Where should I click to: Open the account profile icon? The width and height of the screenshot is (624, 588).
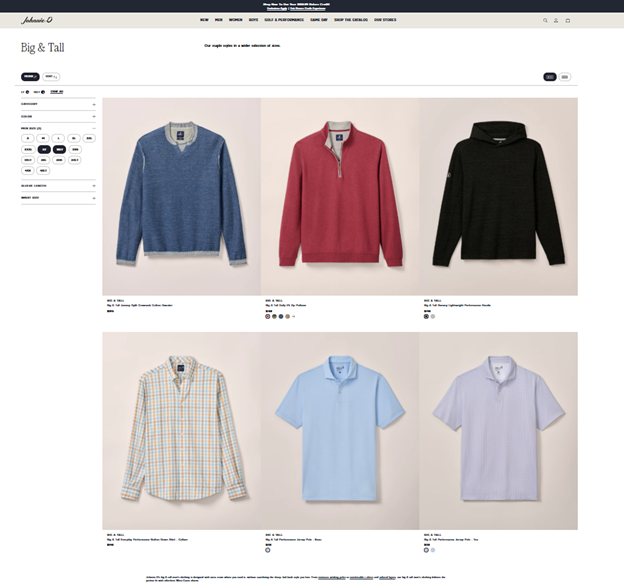[556, 20]
